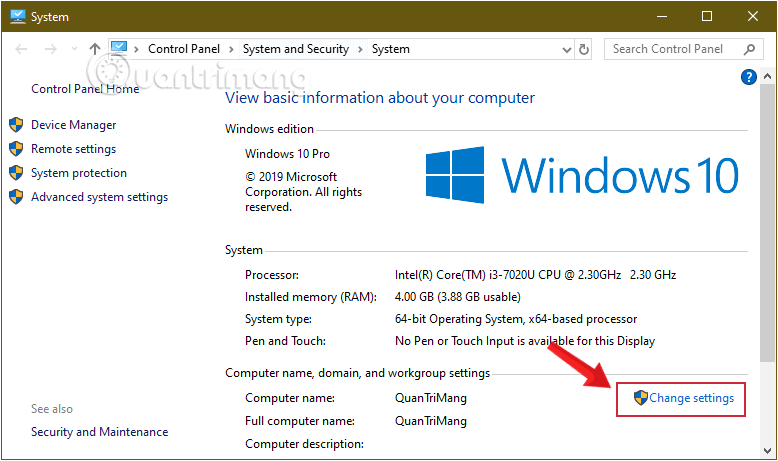778x461 pixels.
Task: Open Remote settings
Action: [73, 149]
